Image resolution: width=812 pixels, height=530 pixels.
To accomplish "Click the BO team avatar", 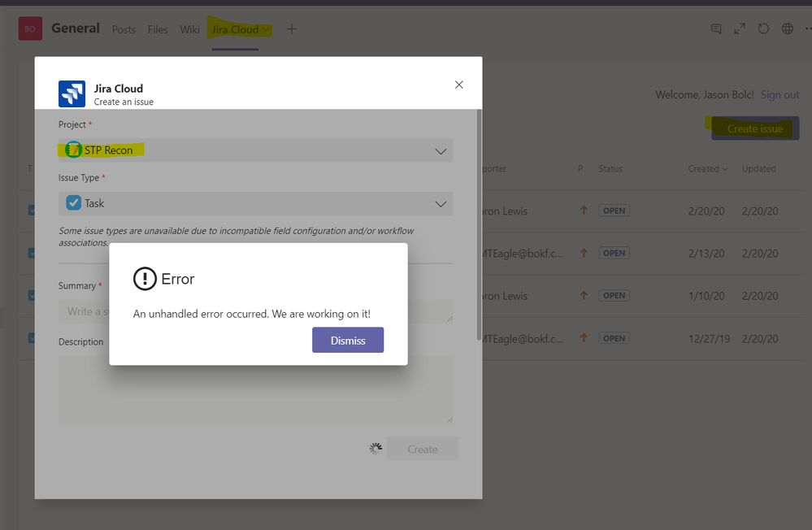I will point(30,28).
